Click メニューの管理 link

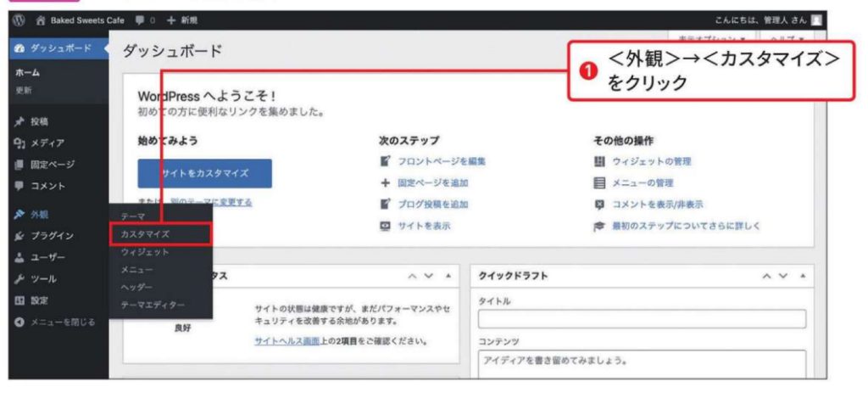(648, 182)
